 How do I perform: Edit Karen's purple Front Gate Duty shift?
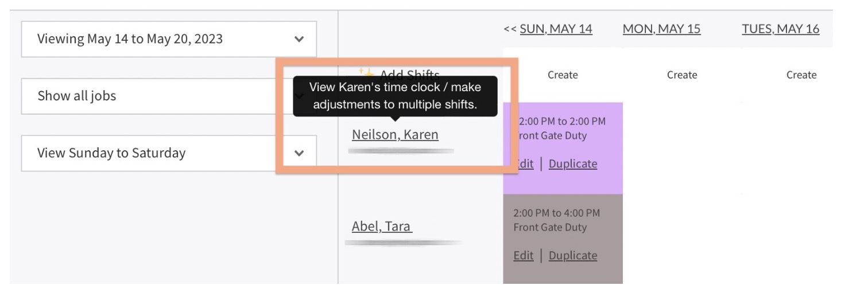click(526, 164)
